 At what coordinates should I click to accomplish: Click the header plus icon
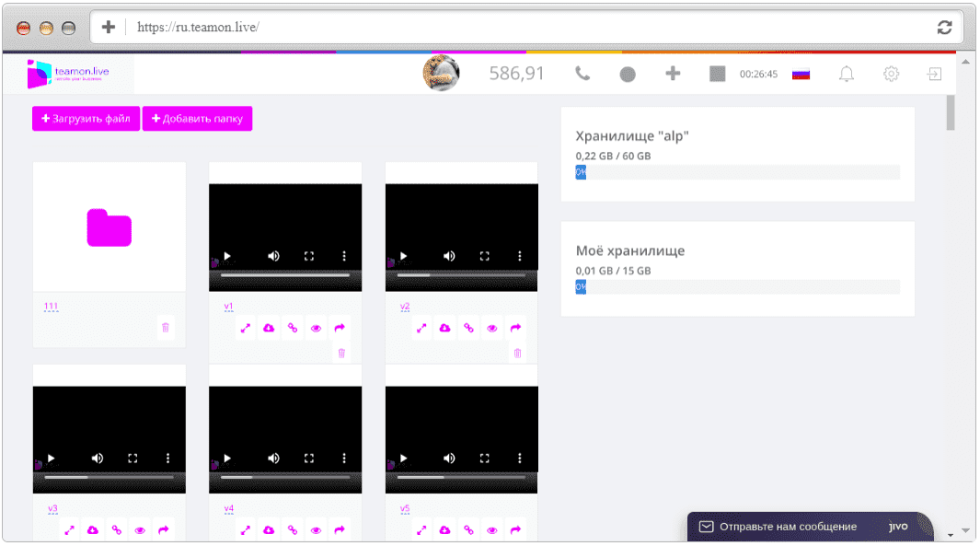coord(673,74)
